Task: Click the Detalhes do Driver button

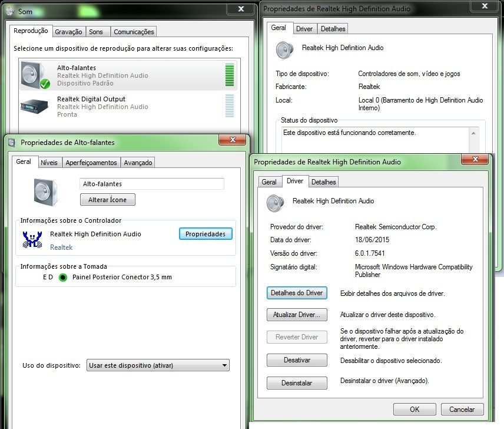Action: pos(297,293)
